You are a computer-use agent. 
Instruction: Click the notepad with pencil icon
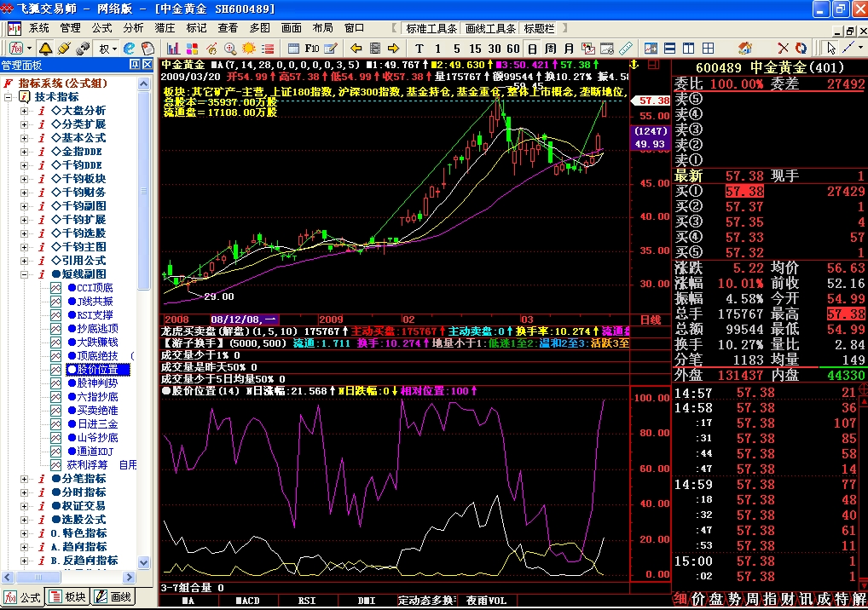tap(331, 49)
